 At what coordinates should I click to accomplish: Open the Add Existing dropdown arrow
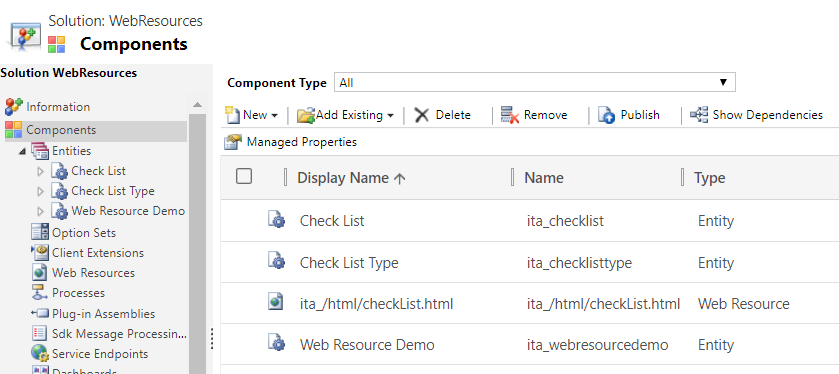pos(391,116)
